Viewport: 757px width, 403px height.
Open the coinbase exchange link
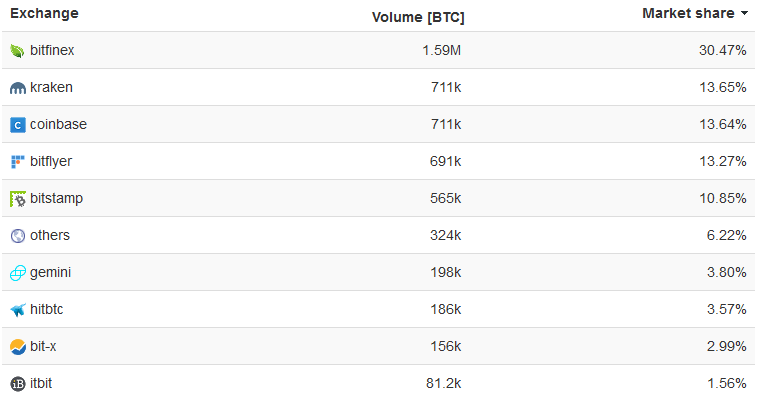(58, 124)
